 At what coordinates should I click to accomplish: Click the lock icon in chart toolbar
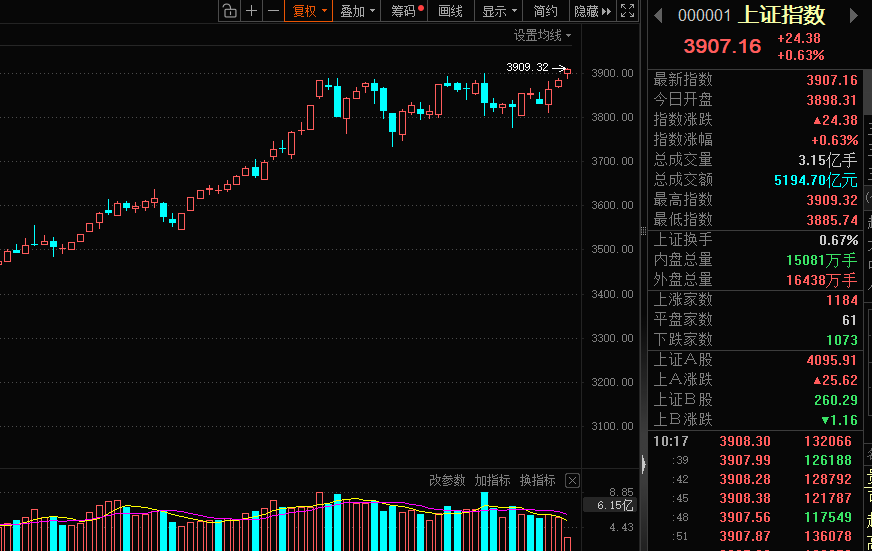pyautogui.click(x=229, y=11)
